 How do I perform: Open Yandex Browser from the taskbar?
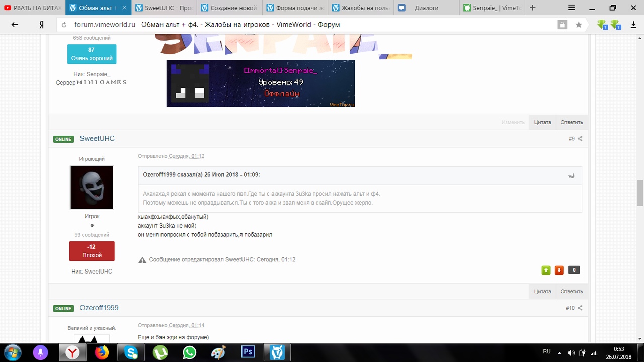[x=73, y=353]
